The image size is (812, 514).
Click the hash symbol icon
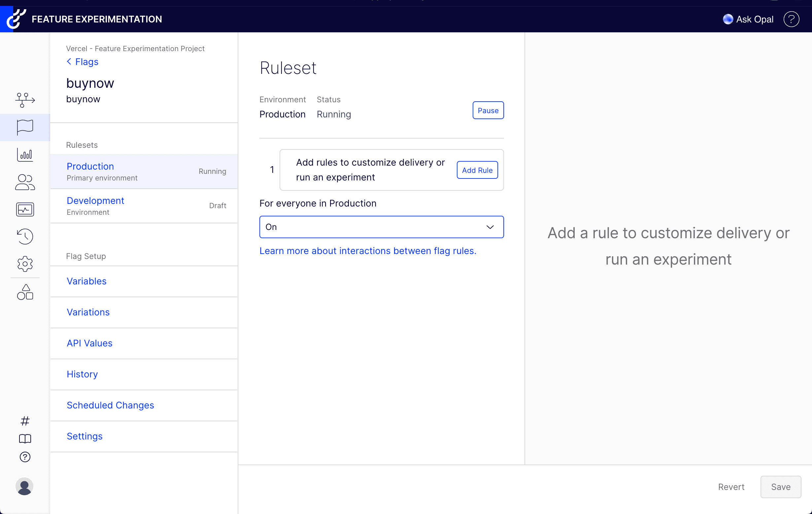tap(25, 421)
